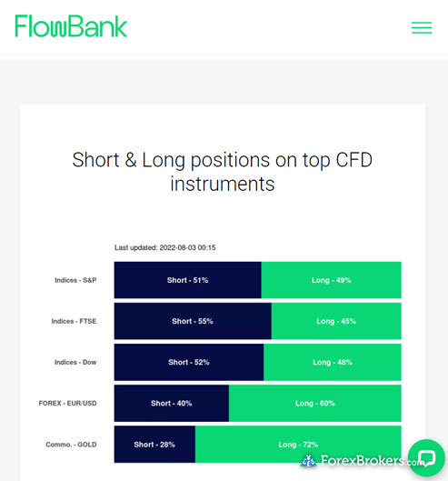
Task: Click the S&P Long 49% bar
Action: coord(331,280)
